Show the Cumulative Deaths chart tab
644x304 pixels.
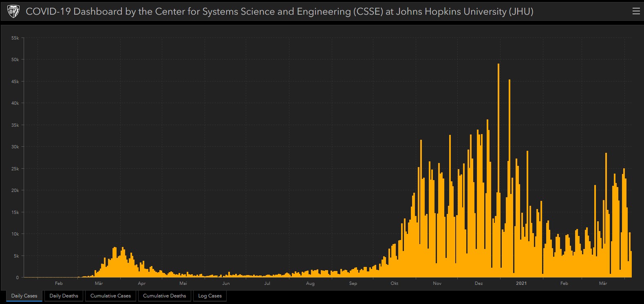[x=164, y=296]
